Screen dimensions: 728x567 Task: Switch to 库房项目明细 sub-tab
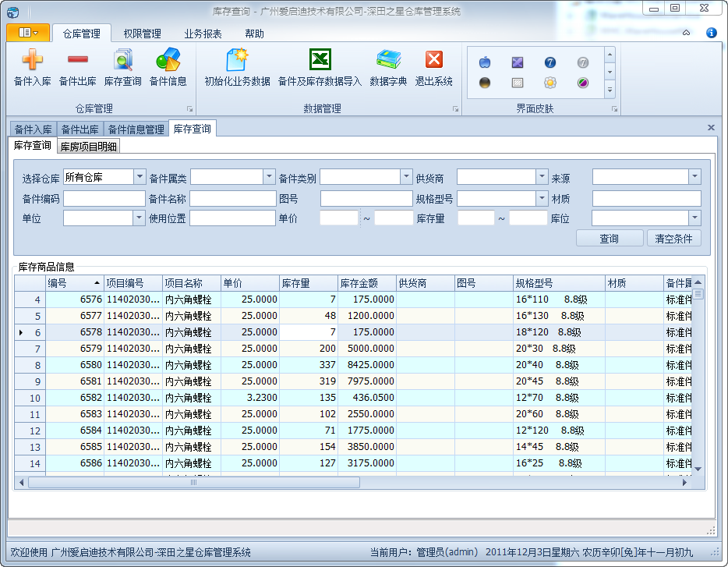tap(88, 147)
